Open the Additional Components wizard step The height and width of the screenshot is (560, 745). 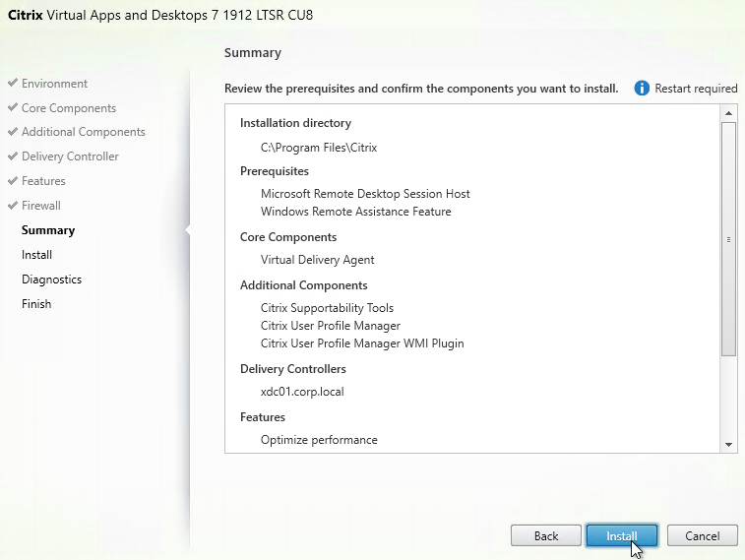pos(83,132)
